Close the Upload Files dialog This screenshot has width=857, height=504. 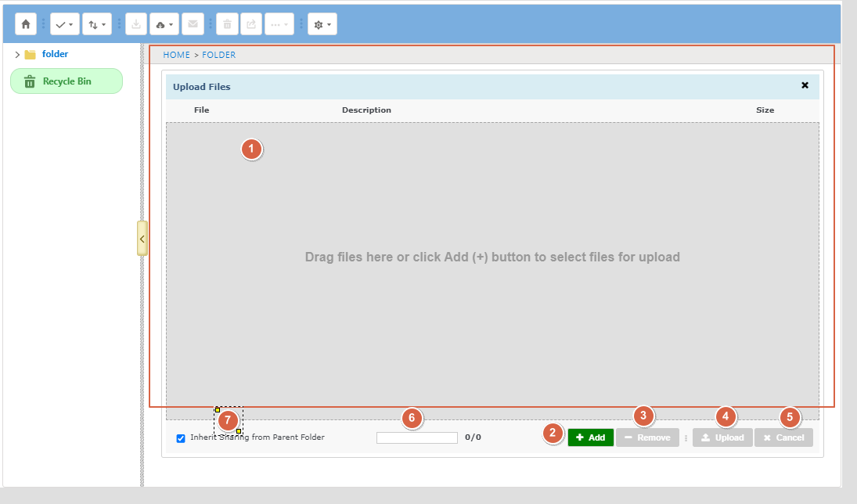pos(805,85)
